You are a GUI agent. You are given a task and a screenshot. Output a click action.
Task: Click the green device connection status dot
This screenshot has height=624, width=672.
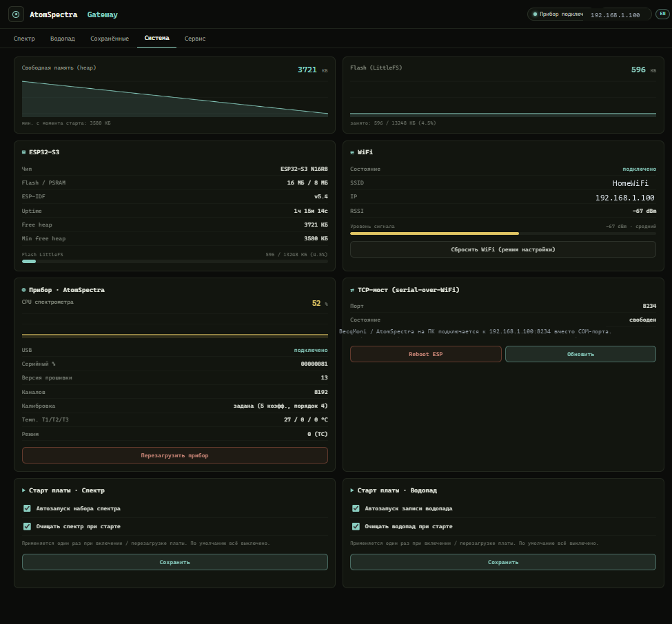pos(535,14)
